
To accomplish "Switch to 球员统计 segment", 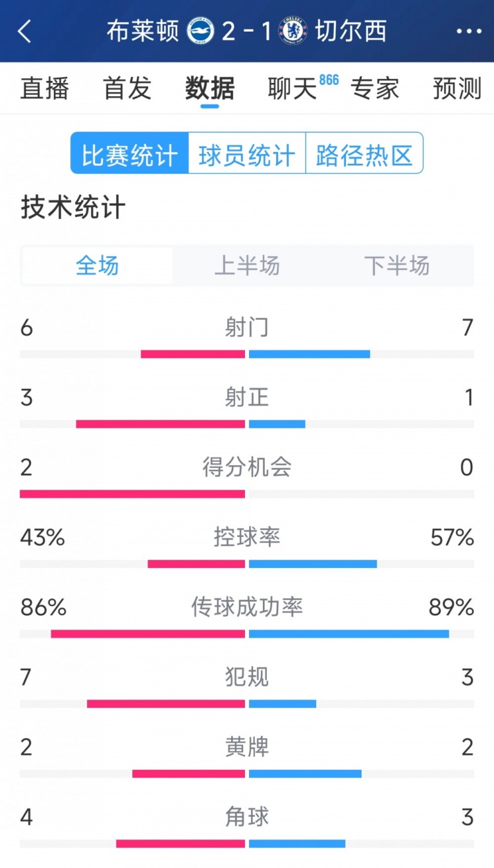I will coord(247,153).
